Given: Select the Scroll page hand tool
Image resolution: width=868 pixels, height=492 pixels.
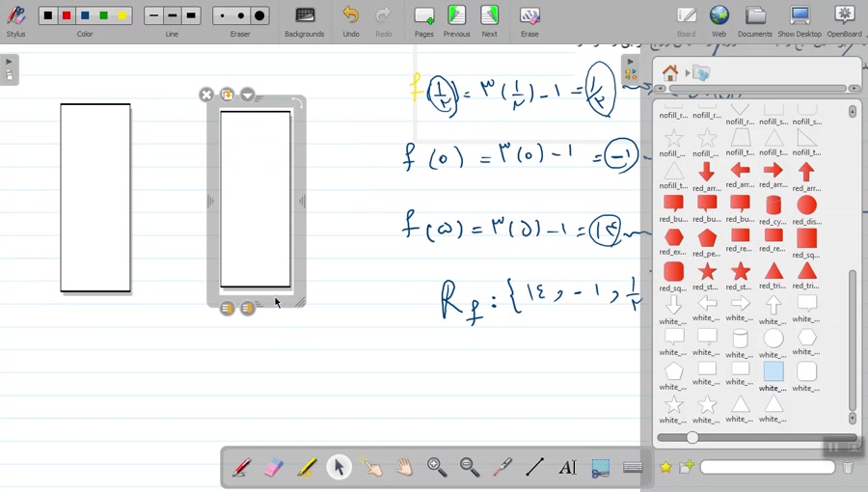Looking at the screenshot, I should coord(404,467).
